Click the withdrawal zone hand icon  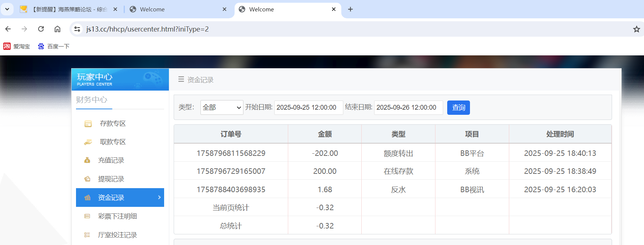pos(88,142)
